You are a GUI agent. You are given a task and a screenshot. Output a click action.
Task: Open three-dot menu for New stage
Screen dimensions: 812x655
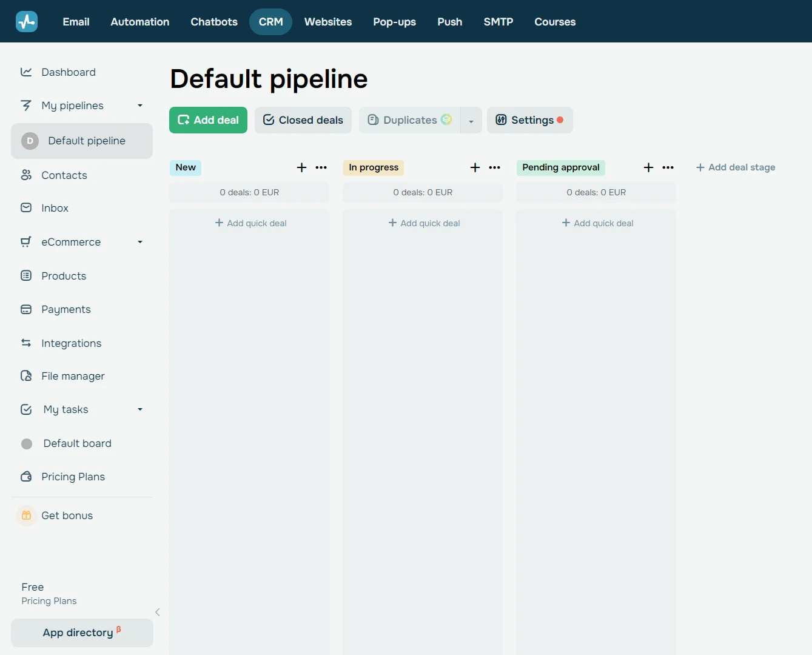(321, 167)
